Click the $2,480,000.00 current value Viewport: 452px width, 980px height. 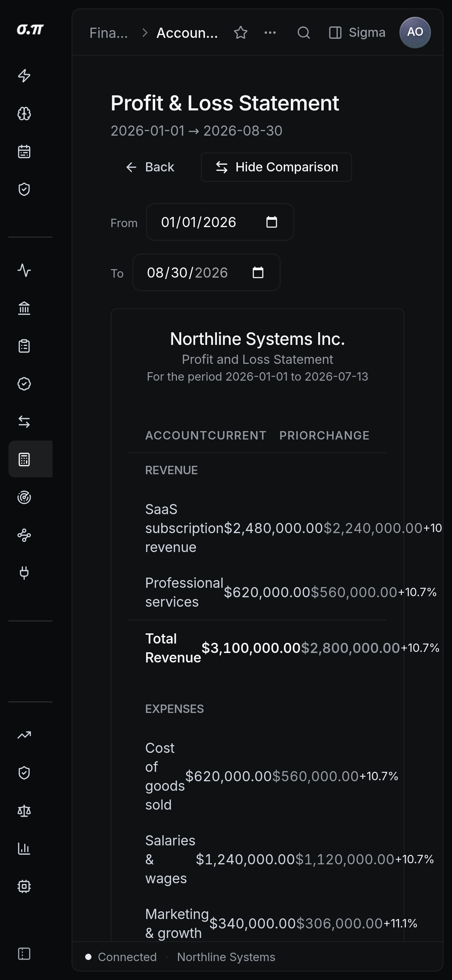coord(274,528)
